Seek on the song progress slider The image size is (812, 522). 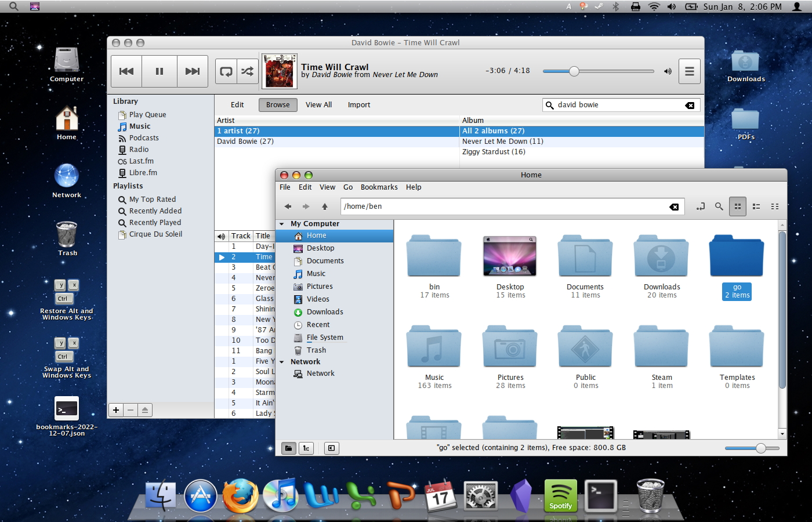598,71
